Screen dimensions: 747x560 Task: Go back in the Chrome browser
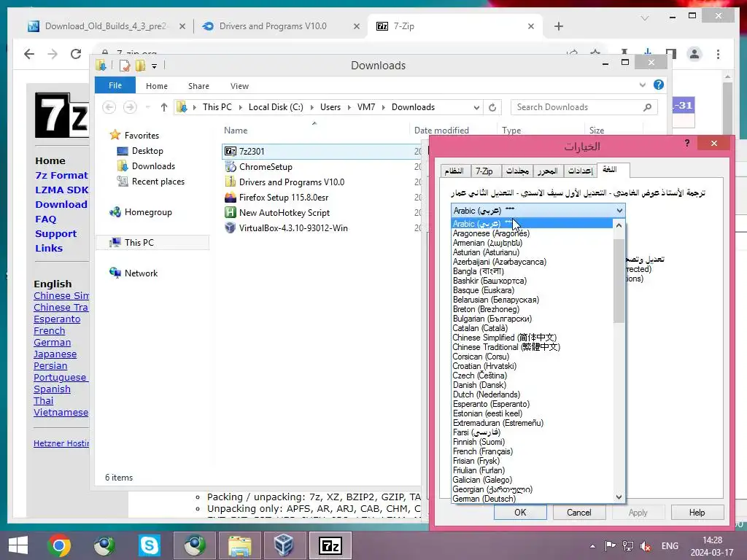(29, 54)
